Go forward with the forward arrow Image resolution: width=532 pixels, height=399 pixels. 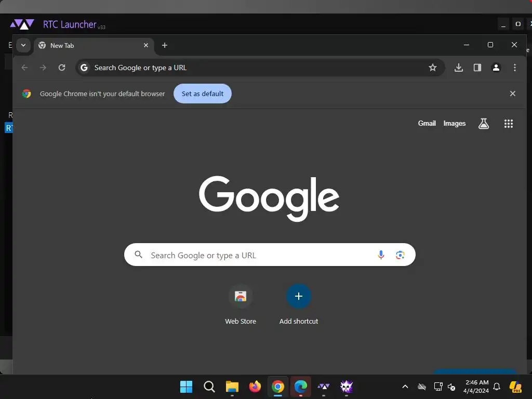[x=43, y=68]
